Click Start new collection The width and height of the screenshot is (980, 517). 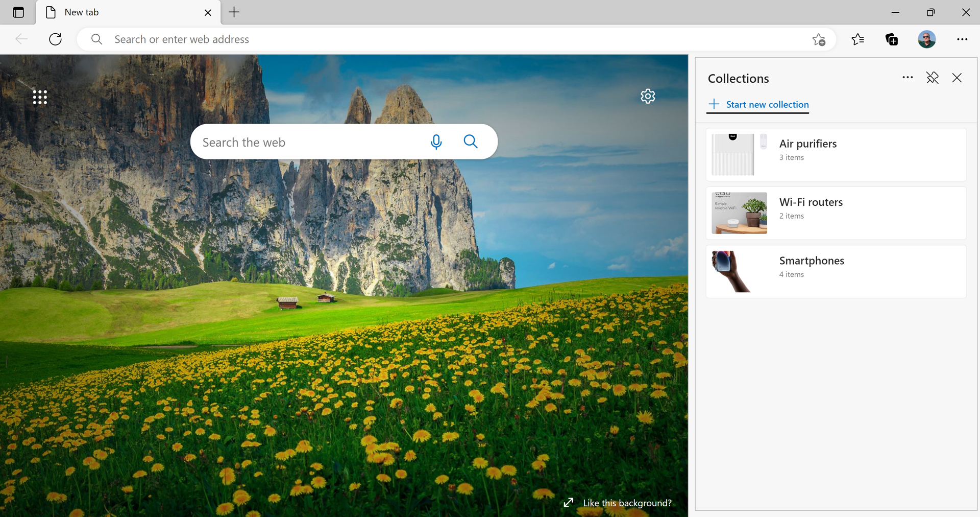758,104
